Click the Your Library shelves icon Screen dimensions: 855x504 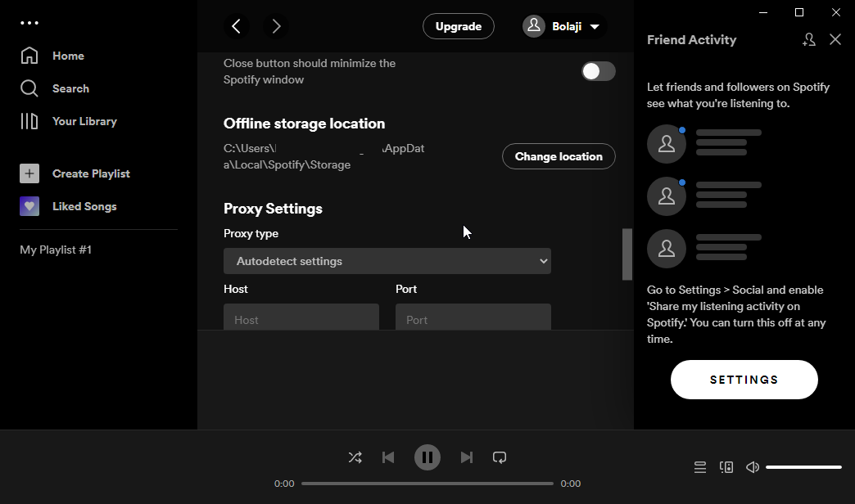(x=29, y=121)
